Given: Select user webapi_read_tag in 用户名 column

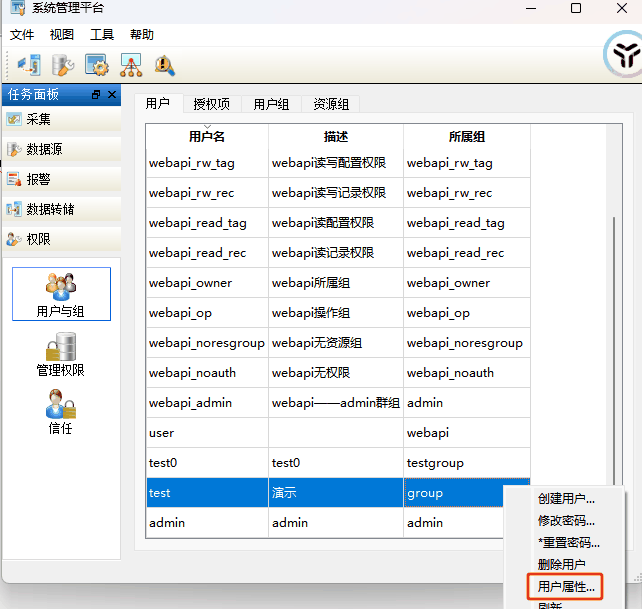Looking at the screenshot, I should pyautogui.click(x=207, y=223).
